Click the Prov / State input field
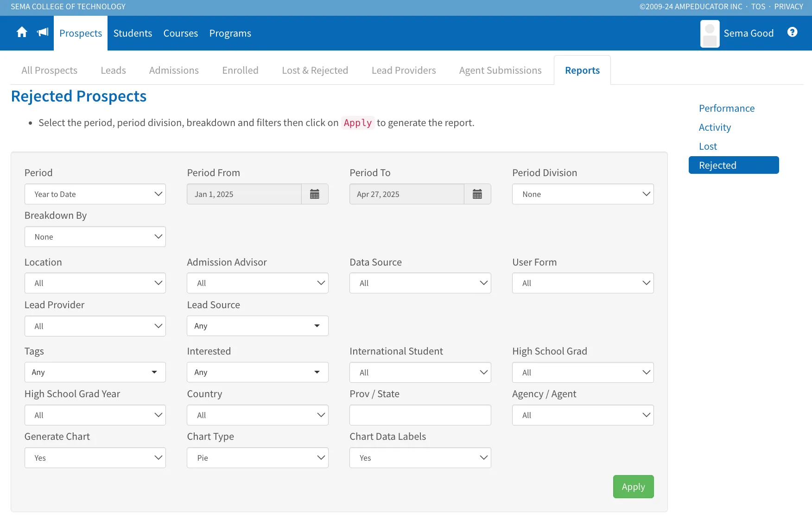The image size is (812, 520). [x=420, y=415]
